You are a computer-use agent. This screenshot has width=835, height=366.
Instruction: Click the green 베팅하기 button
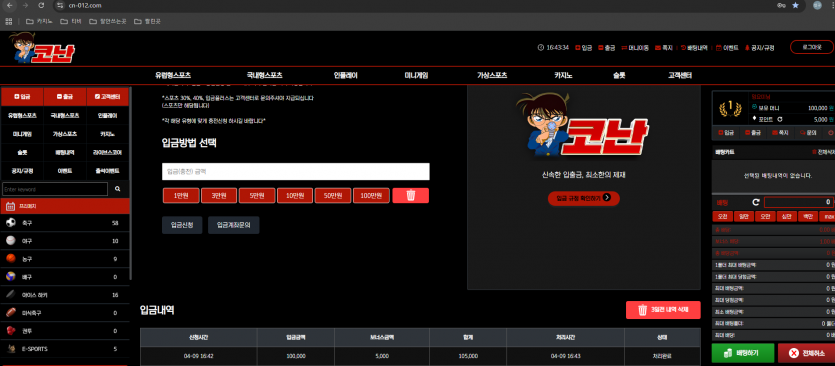742,353
